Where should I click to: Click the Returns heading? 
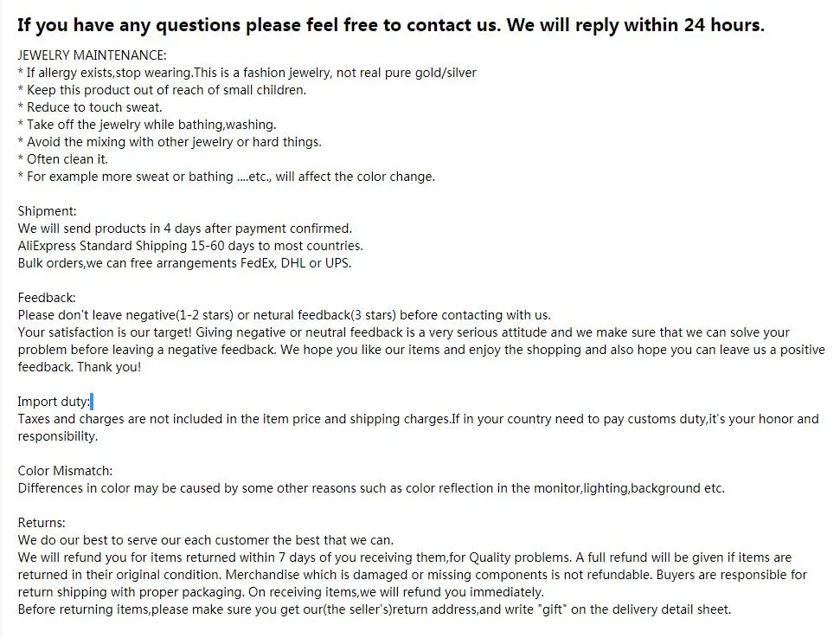(42, 523)
